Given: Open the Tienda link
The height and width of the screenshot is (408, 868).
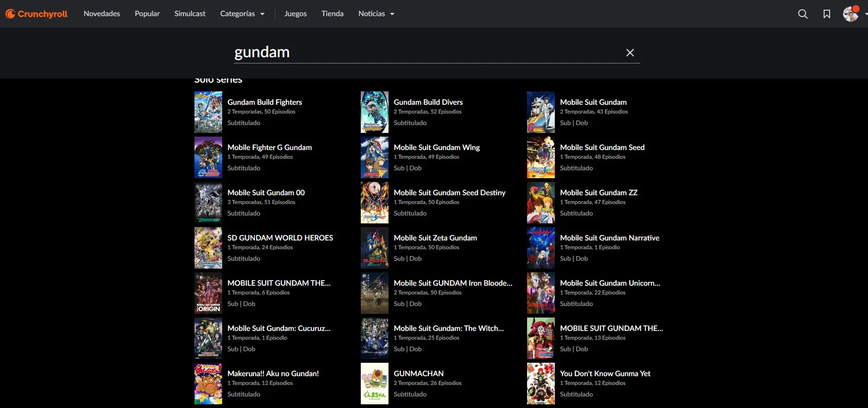Looking at the screenshot, I should point(333,14).
